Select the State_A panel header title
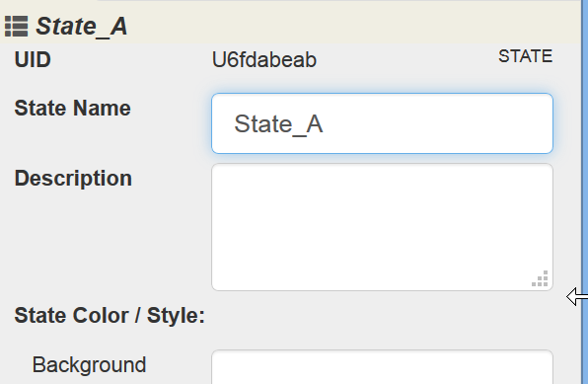This screenshot has height=384, width=588. [x=81, y=27]
